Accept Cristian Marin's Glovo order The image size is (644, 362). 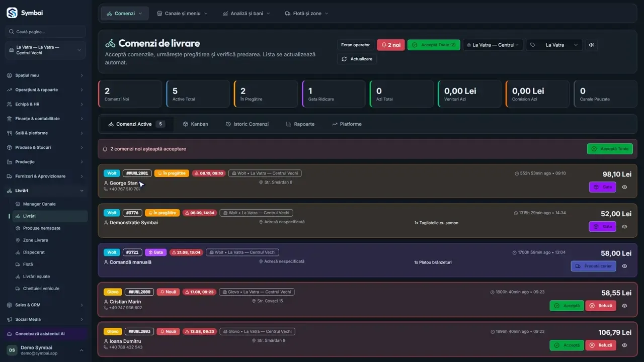(567, 306)
